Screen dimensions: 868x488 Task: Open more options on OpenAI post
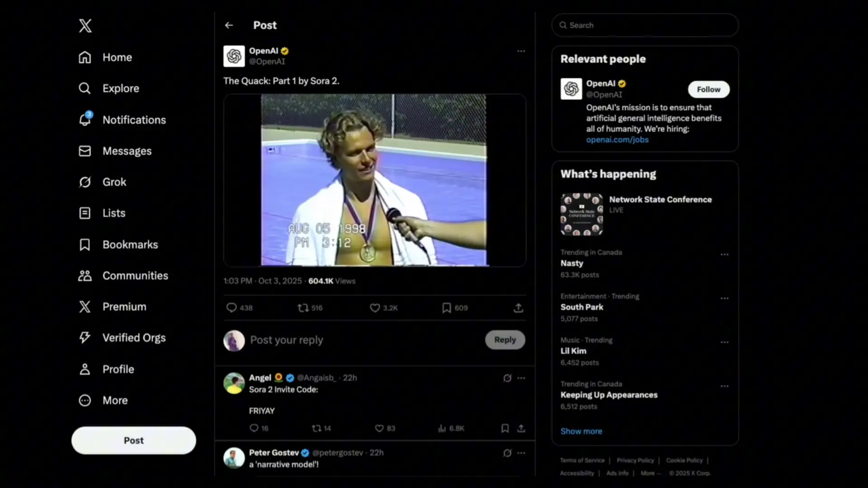521,51
